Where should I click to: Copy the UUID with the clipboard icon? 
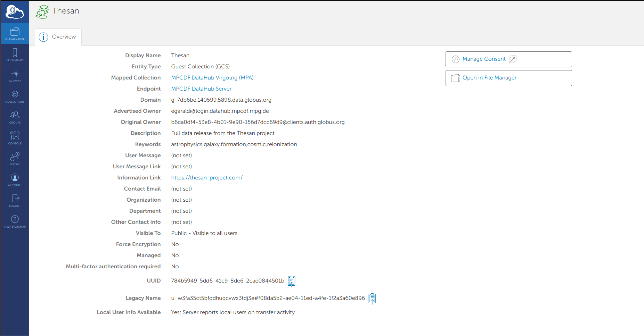[292, 281]
